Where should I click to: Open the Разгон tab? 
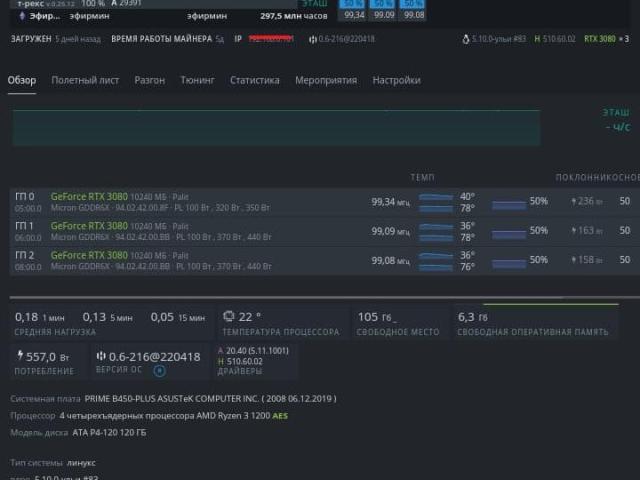(150, 80)
